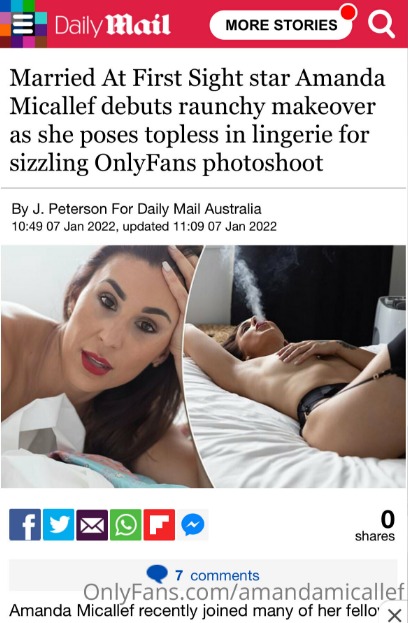
Task: Share the article by email envelope icon
Action: 92,524
